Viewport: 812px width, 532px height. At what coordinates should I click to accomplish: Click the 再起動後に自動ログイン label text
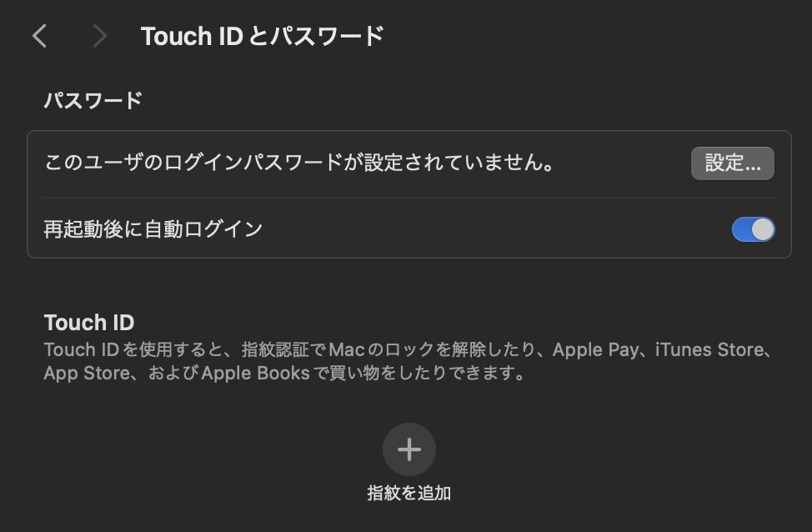[x=153, y=229]
